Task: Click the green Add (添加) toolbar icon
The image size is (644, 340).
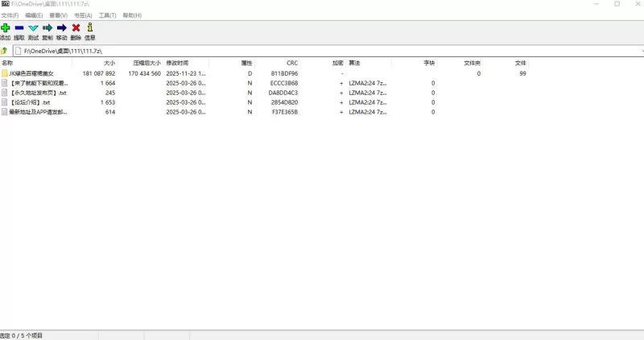Action: coord(5,28)
